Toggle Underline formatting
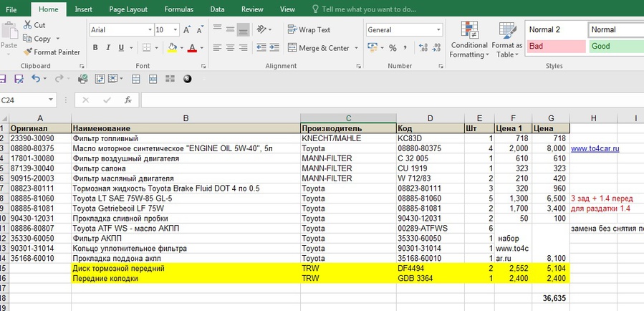The width and height of the screenshot is (644, 311). [121, 48]
